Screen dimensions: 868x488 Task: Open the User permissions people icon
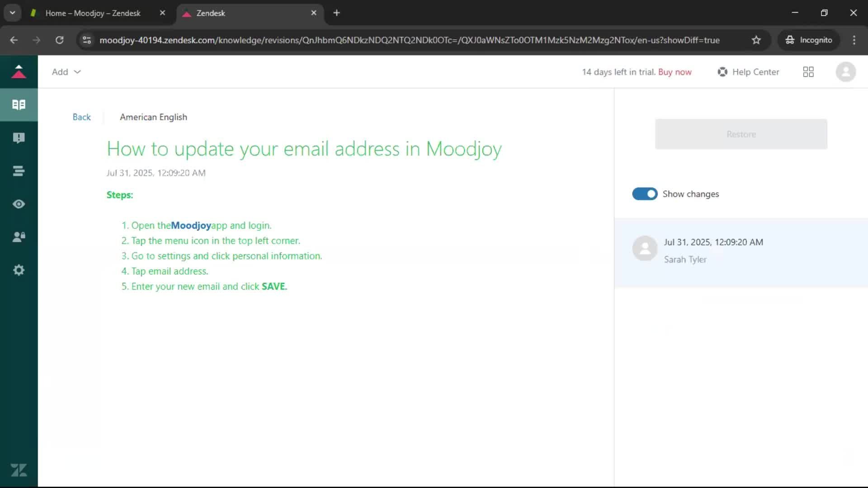click(19, 237)
